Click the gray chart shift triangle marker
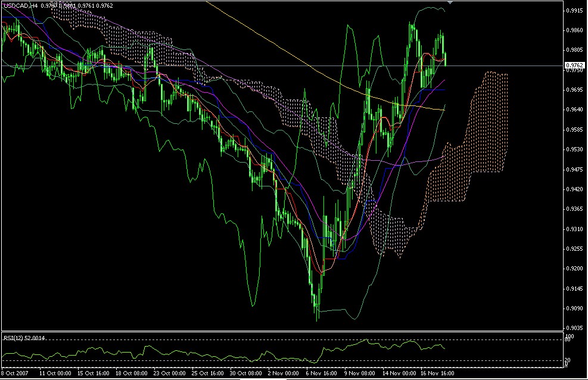This screenshot has width=588, height=380. 450,2
